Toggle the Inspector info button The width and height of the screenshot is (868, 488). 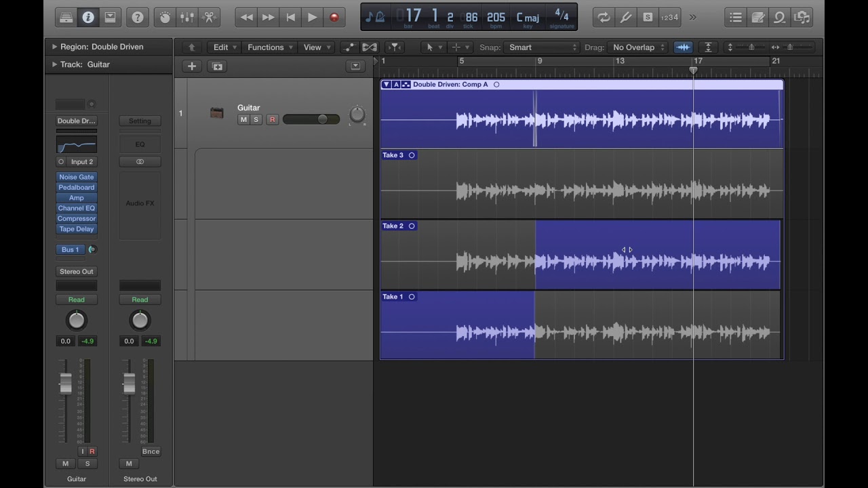click(x=88, y=18)
